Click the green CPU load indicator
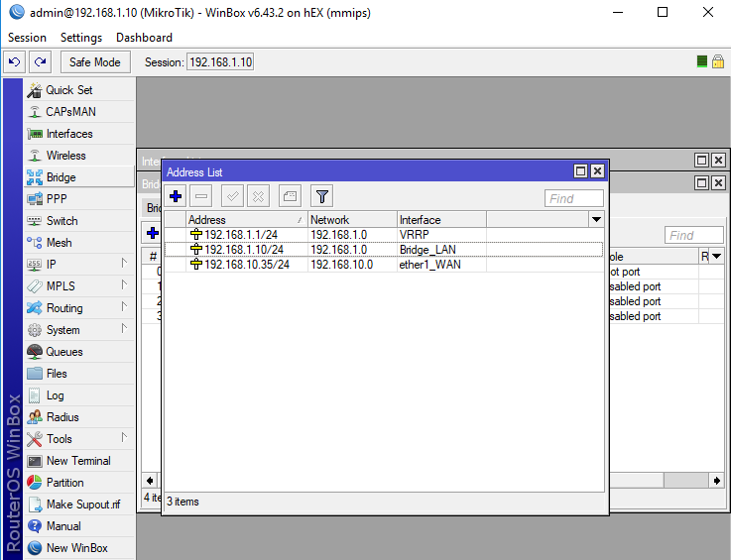The image size is (731, 560). pyautogui.click(x=701, y=61)
